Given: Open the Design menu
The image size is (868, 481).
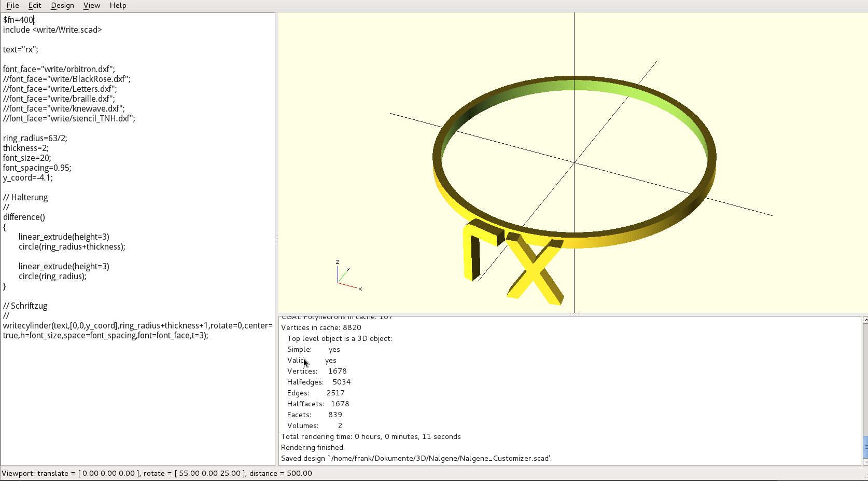Looking at the screenshot, I should tap(62, 5).
